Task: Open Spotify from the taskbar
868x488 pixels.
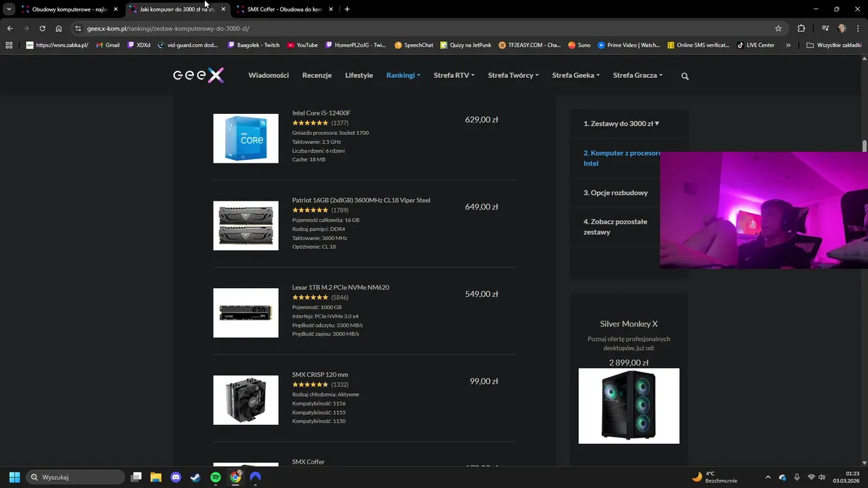Action: 216,477
